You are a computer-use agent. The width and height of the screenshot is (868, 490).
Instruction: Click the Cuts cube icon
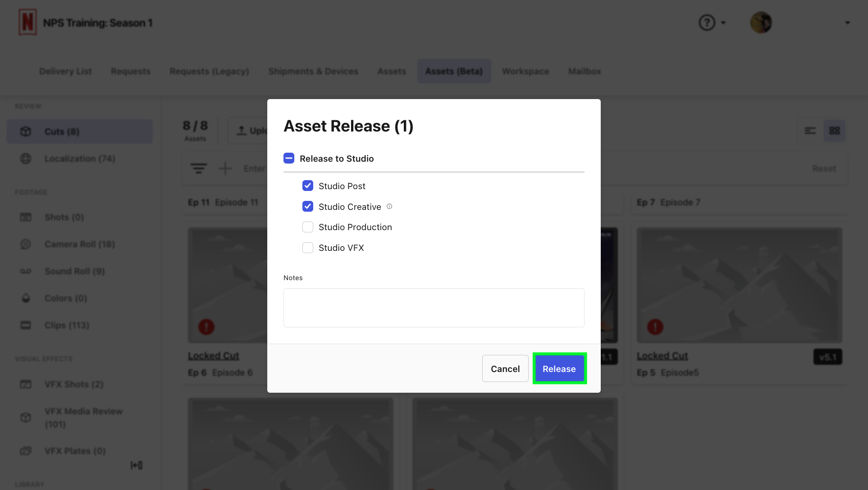pyautogui.click(x=26, y=132)
